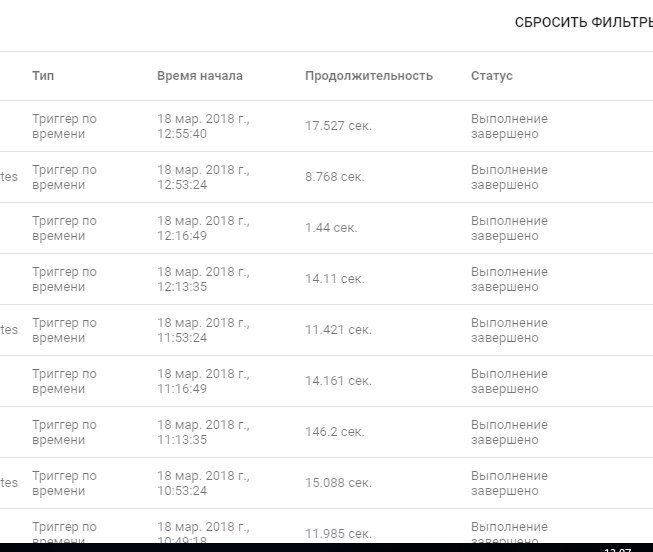Image resolution: width=653 pixels, height=552 pixels.
Task: Click the 1.44 сек. duration value
Action: [330, 228]
